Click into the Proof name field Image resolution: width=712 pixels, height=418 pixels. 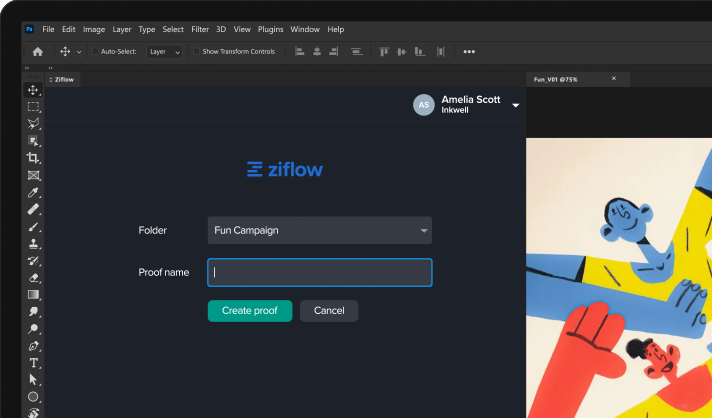[320, 272]
